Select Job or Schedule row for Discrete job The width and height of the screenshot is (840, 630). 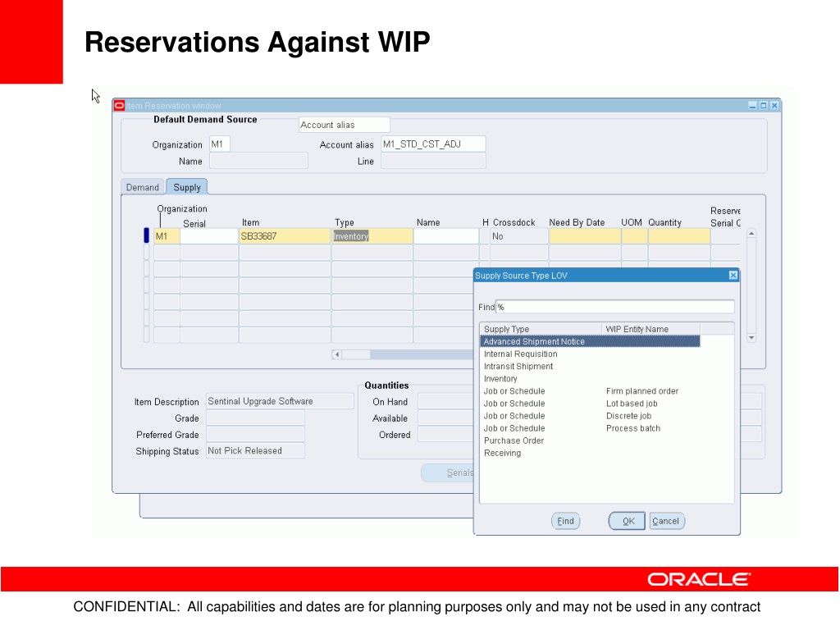coord(590,416)
